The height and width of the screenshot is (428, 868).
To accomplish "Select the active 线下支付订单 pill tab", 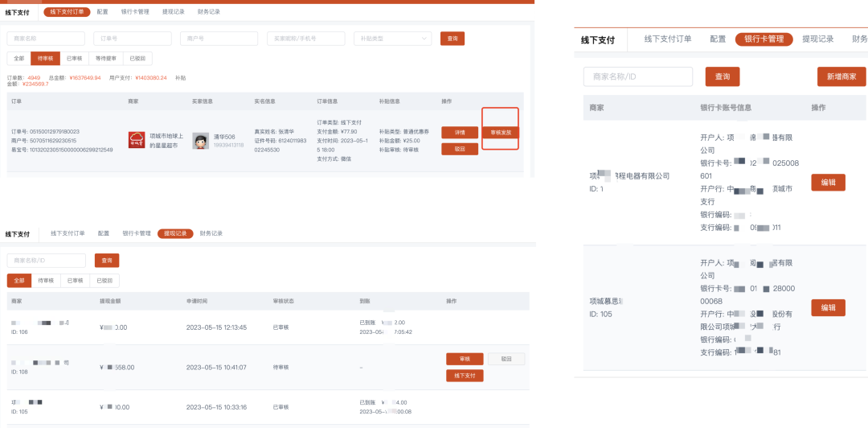I will (x=67, y=11).
